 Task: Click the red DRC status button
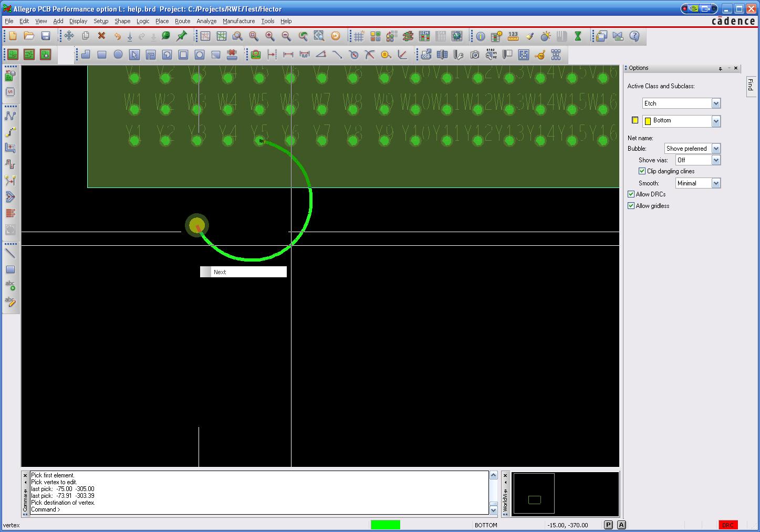point(728,525)
